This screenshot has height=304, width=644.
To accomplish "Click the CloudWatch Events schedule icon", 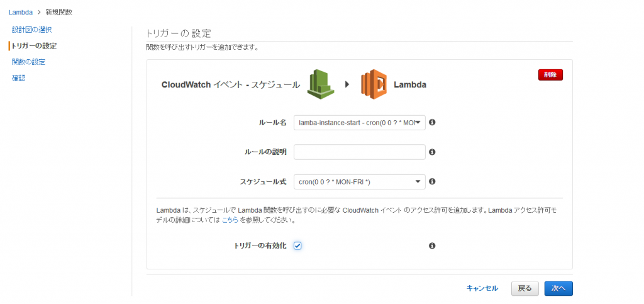I will [x=320, y=84].
